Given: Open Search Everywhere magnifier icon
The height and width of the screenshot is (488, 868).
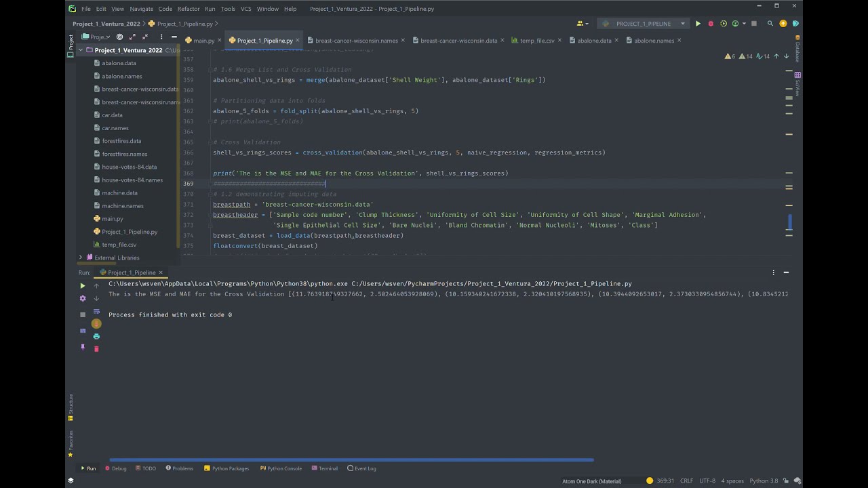Looking at the screenshot, I should click(x=770, y=24).
